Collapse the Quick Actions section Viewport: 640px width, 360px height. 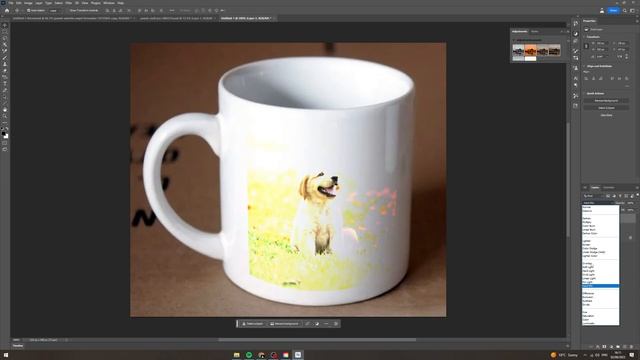584,93
